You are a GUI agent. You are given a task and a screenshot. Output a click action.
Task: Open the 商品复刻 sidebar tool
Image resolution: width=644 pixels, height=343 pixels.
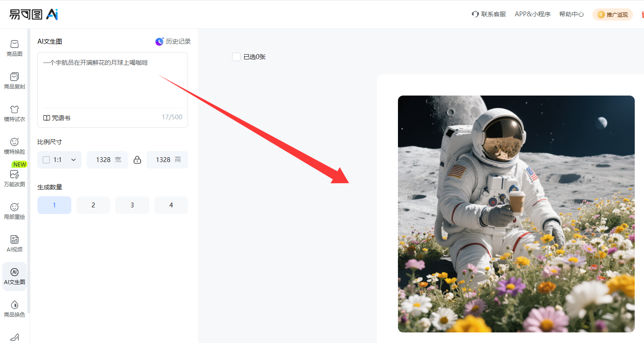[x=15, y=81]
